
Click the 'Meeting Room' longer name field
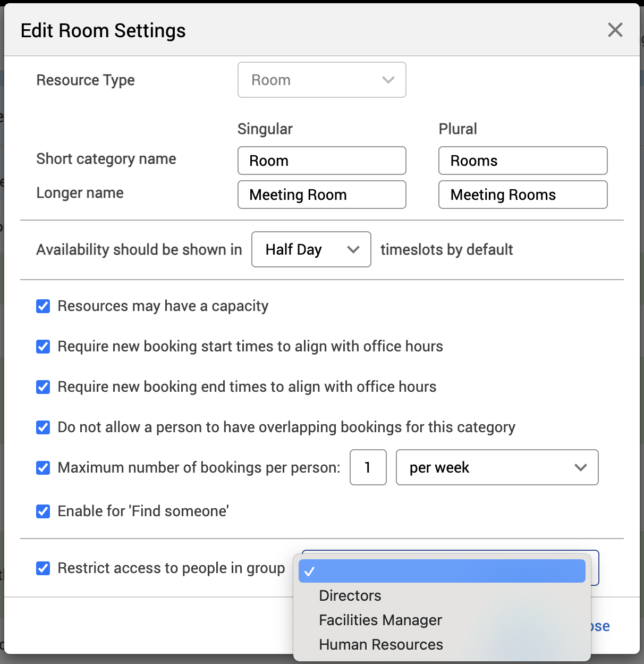(x=321, y=195)
